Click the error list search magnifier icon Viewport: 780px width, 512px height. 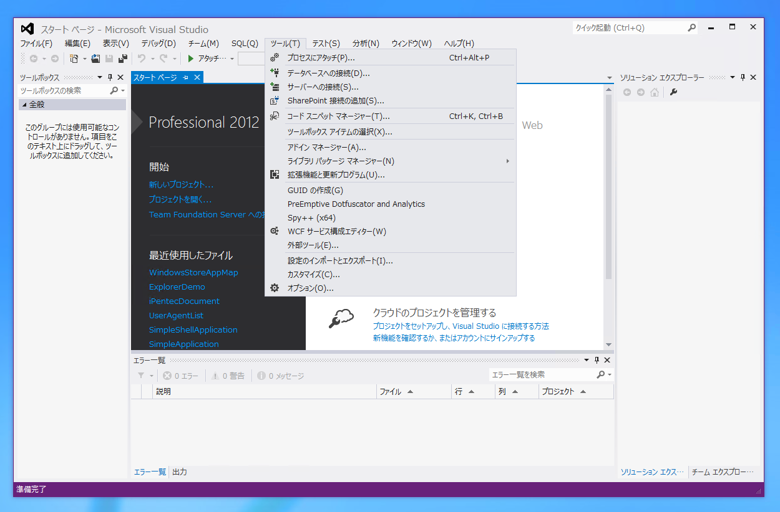pos(601,374)
